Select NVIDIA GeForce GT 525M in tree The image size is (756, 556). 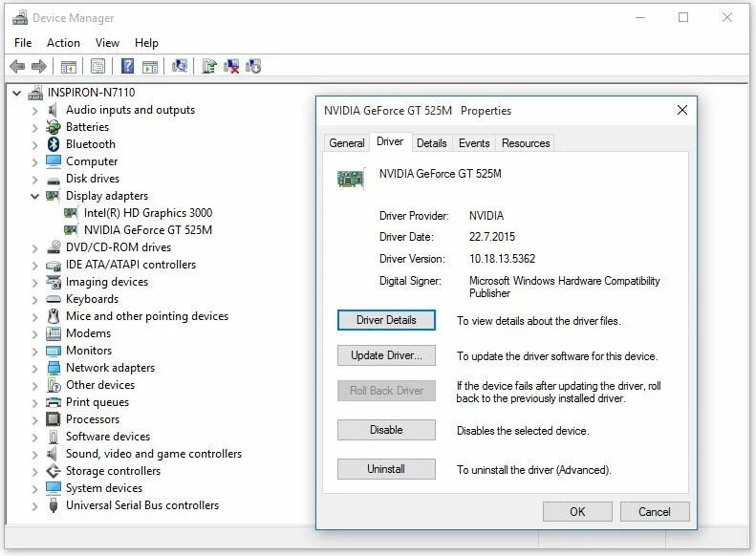[148, 230]
